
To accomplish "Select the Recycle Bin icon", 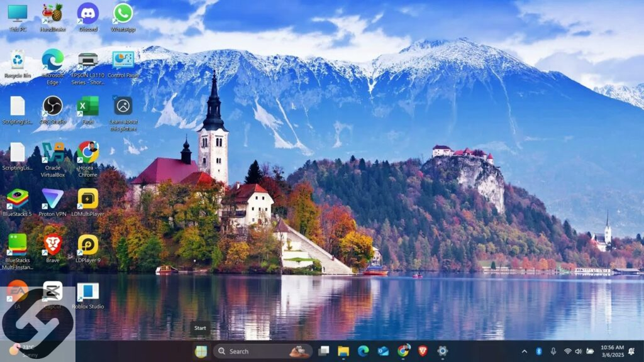I will [18, 64].
